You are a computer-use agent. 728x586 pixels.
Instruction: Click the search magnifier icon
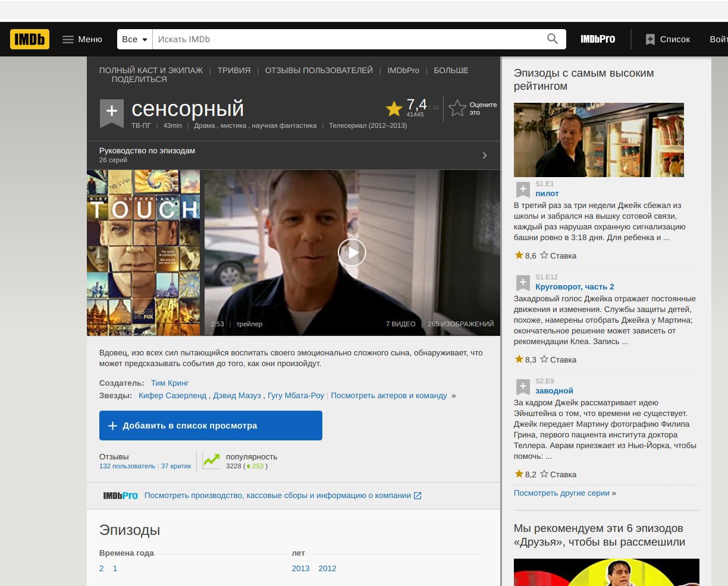553,39
